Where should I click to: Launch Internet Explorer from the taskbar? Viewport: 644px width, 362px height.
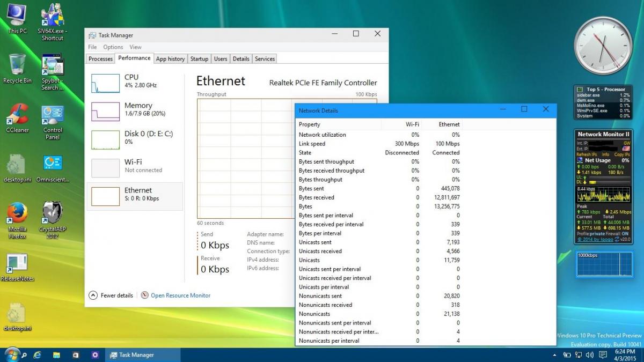coord(38,355)
